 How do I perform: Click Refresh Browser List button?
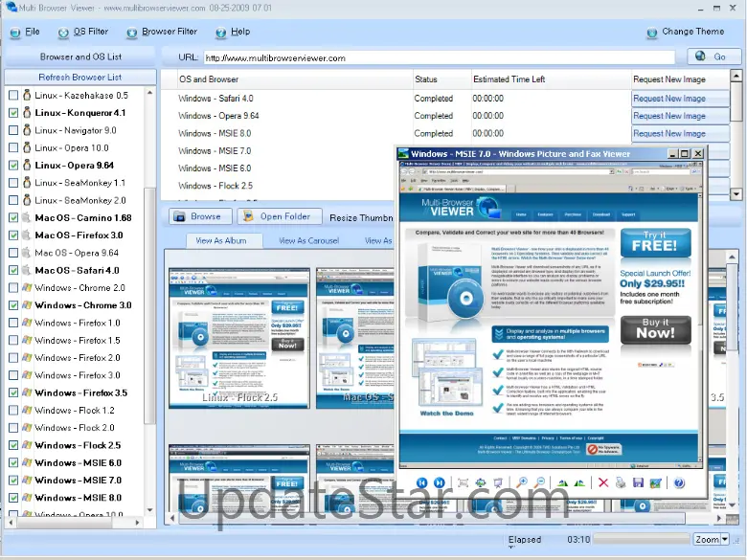pyautogui.click(x=80, y=78)
